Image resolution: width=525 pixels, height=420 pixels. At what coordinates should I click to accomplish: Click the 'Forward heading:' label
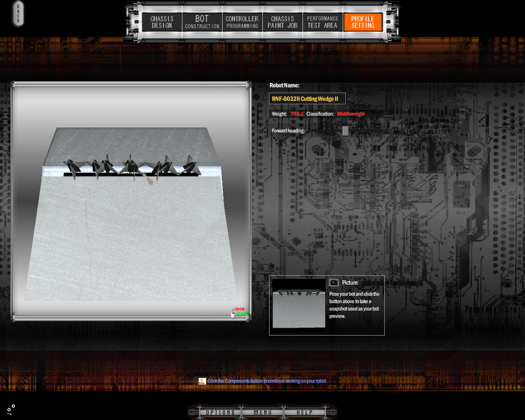point(288,131)
